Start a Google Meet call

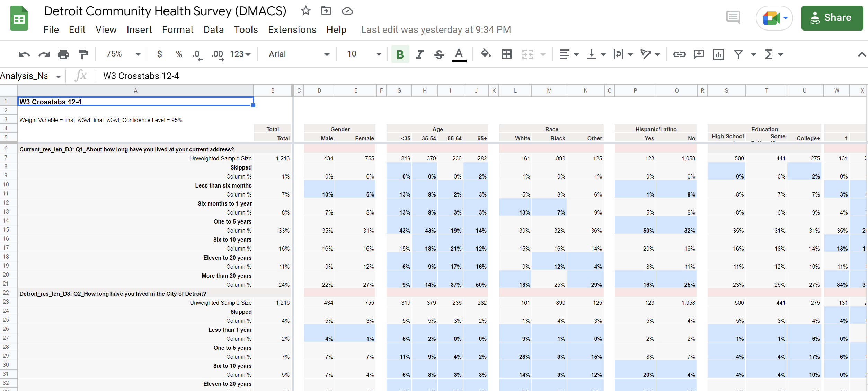[x=774, y=18]
